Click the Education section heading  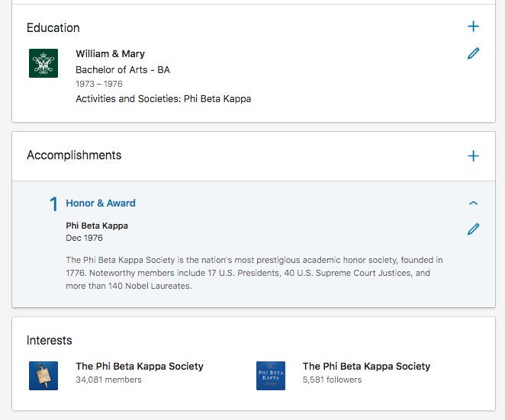(53, 27)
